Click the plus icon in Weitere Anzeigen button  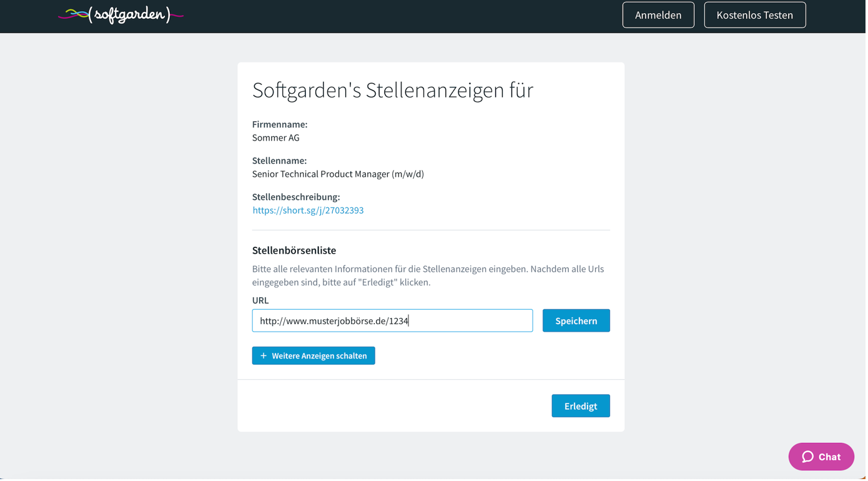(264, 356)
